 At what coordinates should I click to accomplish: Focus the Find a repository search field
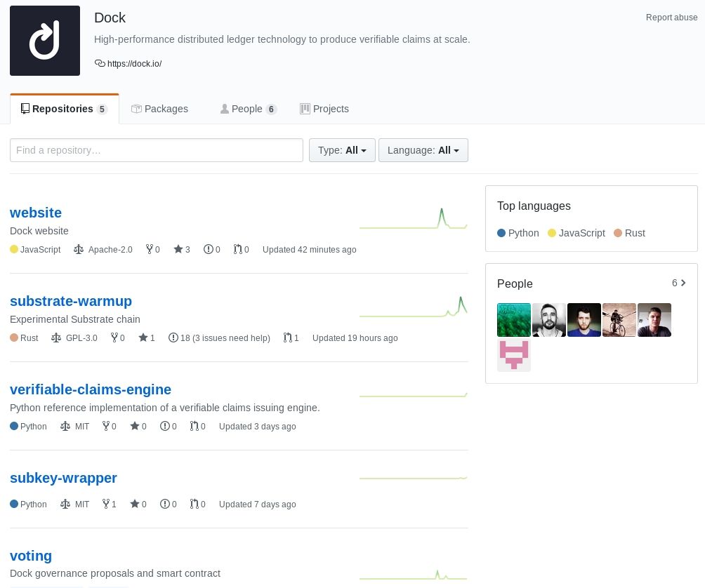157,150
